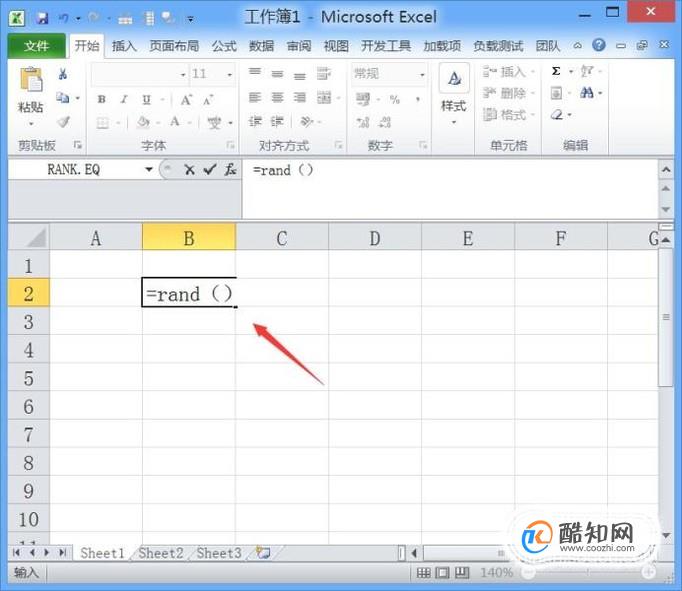The height and width of the screenshot is (591, 682).
Task: Click the find binoculars icon
Action: (587, 92)
